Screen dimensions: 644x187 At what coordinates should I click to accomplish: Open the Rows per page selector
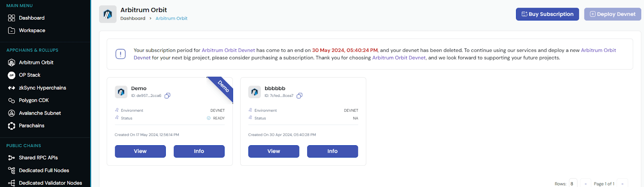573,183
